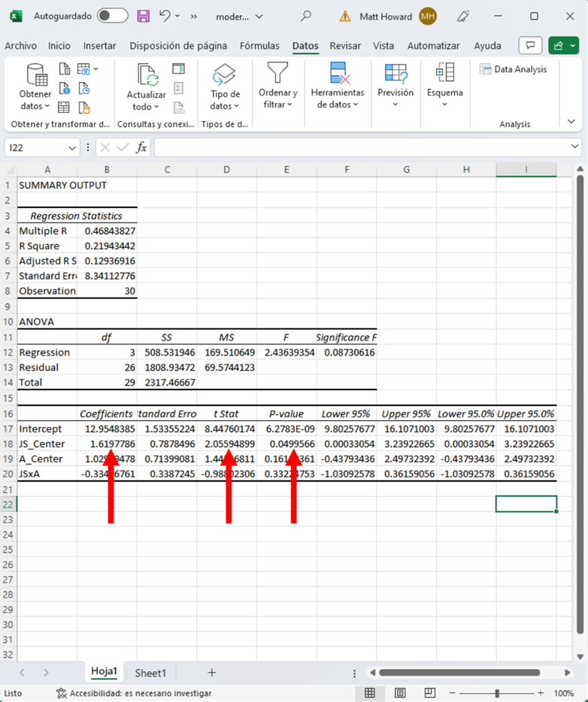Open the search magnifier in title bar
This screenshot has height=702, width=588.
pos(306,16)
